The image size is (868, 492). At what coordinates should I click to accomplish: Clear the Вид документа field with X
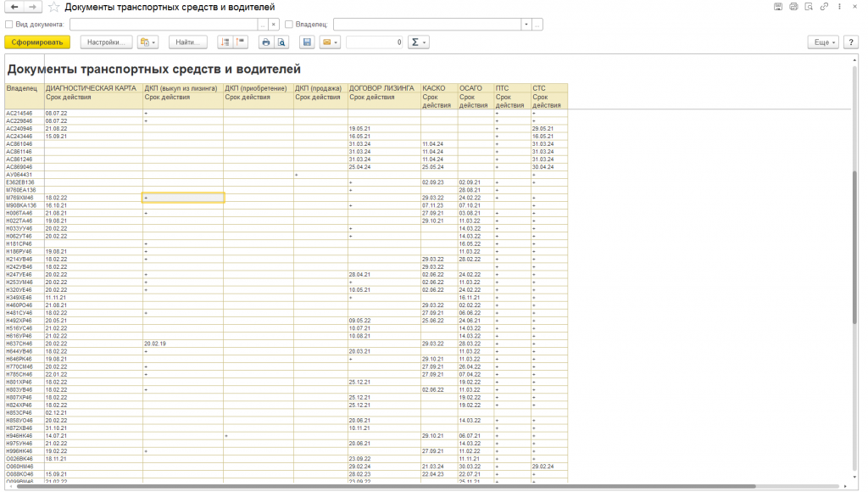point(273,25)
